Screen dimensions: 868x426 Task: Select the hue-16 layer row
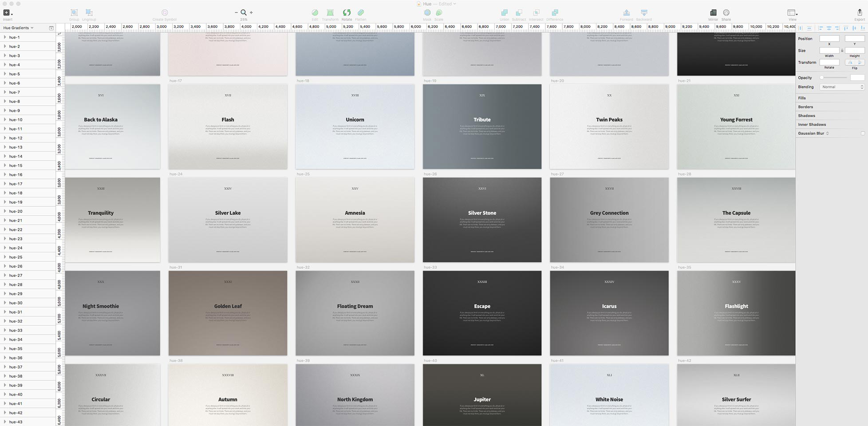point(28,174)
